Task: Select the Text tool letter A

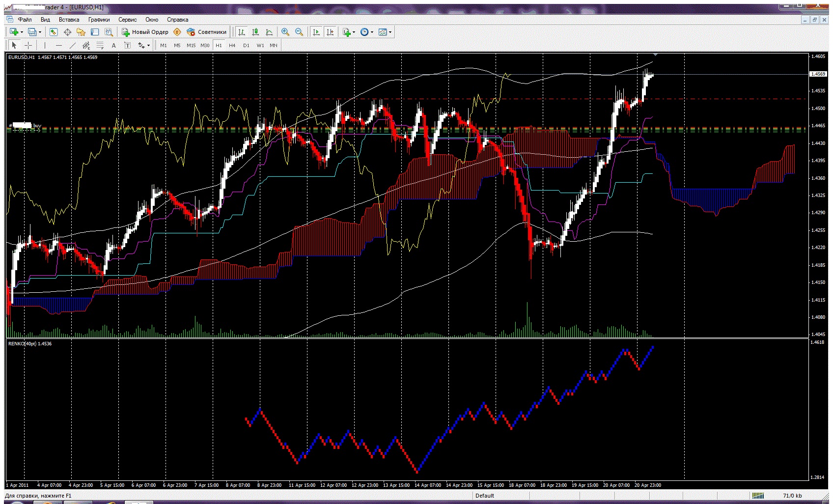Action: (x=113, y=45)
